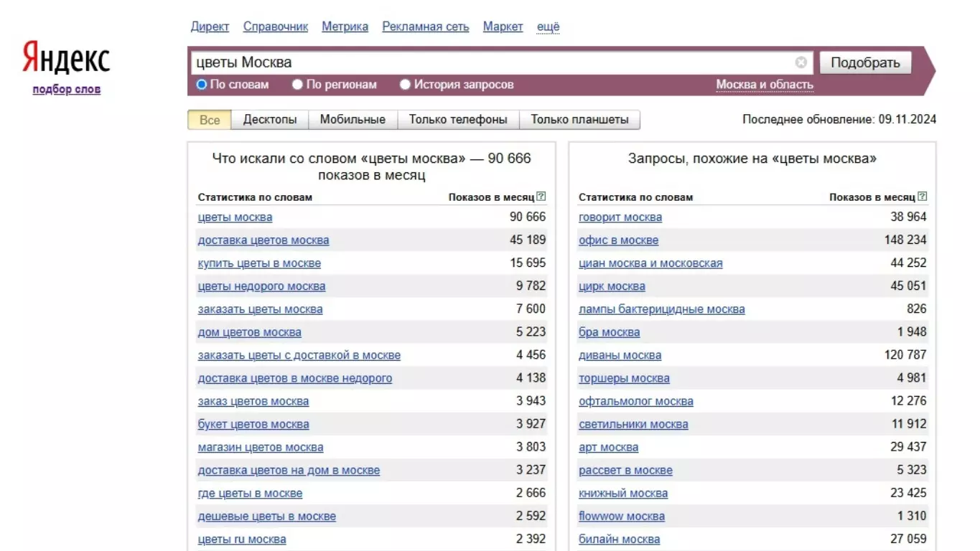
Task: Open the «диваны москва» similar query
Action: tap(620, 355)
